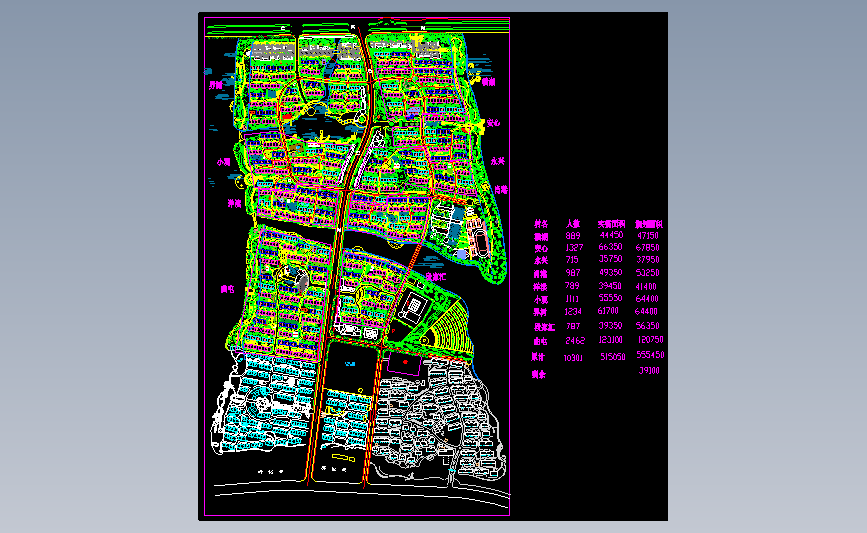Click the 小夏 label left of the map

223,163
